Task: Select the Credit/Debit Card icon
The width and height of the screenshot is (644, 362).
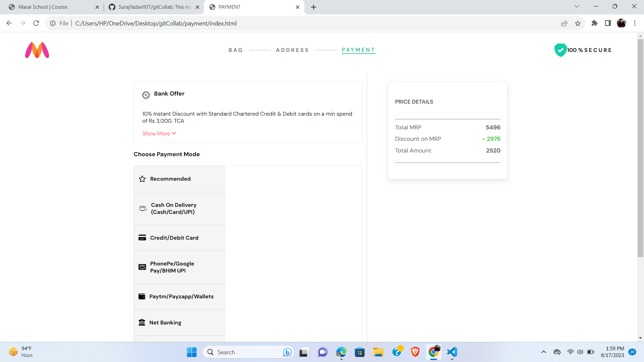Action: pyautogui.click(x=142, y=237)
